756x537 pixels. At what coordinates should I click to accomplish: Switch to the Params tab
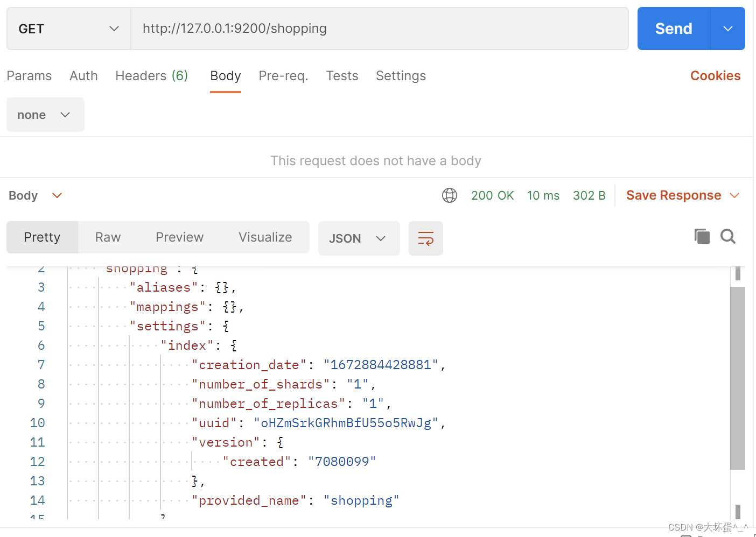[x=29, y=76]
